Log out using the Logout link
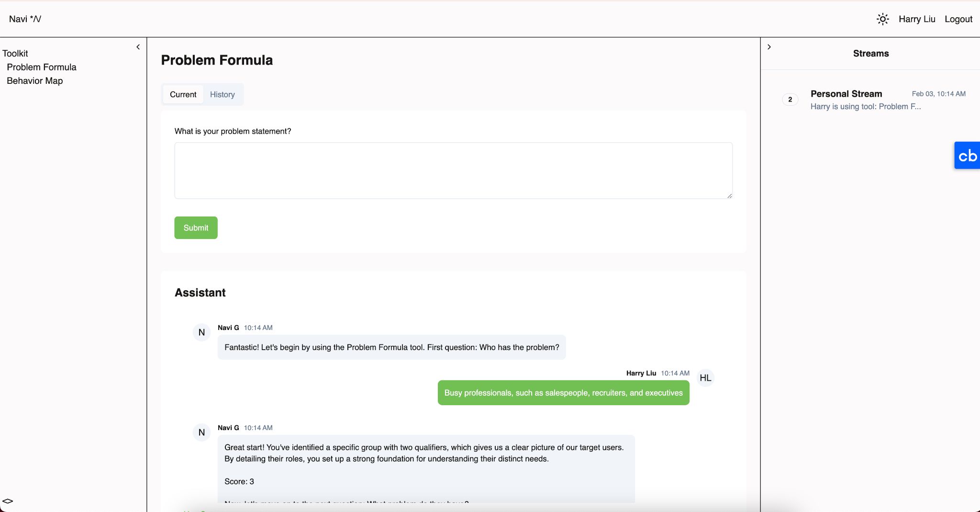Screen dimensions: 980x512 958,19
